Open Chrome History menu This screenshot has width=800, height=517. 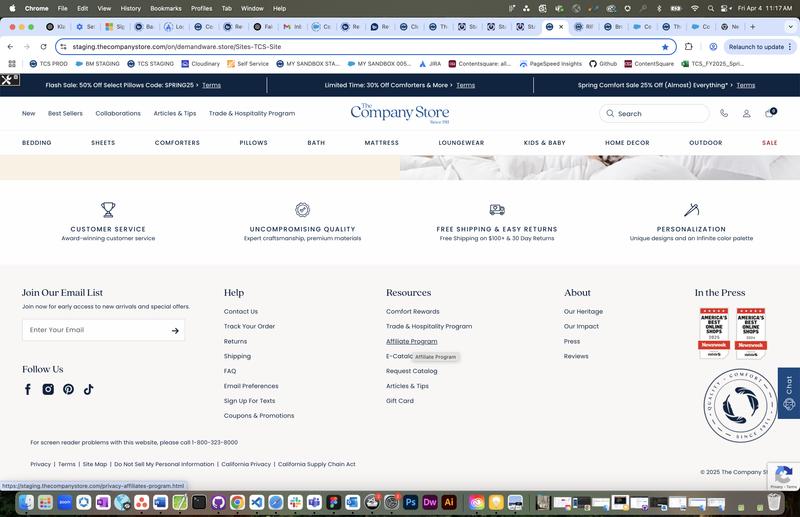(130, 8)
